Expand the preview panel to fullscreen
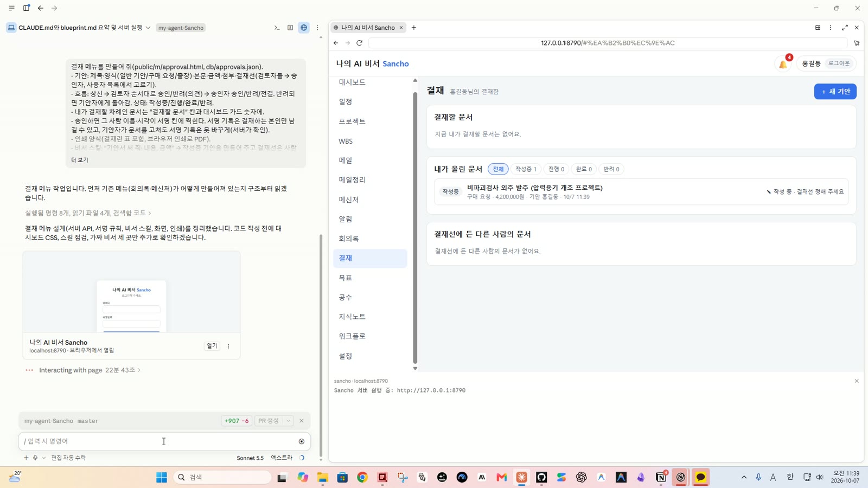The height and width of the screenshot is (488, 868). click(845, 28)
